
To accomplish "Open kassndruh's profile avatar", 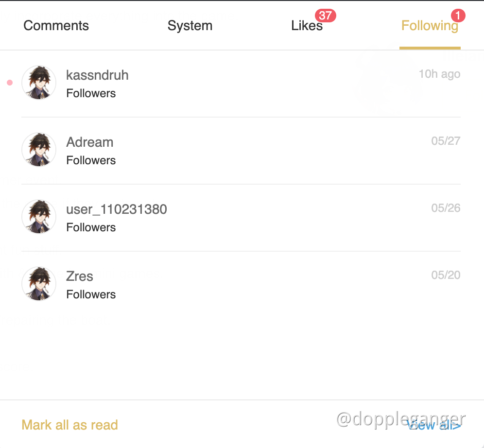I will tap(39, 83).
